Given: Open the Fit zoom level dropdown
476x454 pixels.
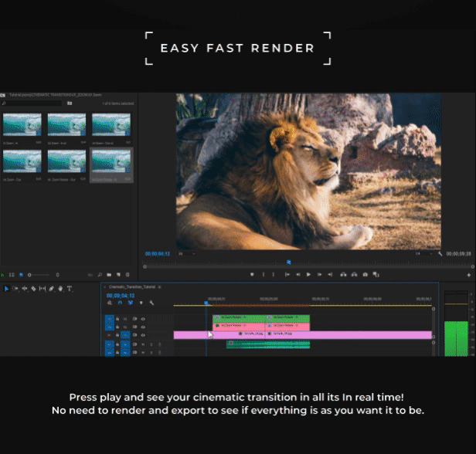Looking at the screenshot, I should coord(186,254).
